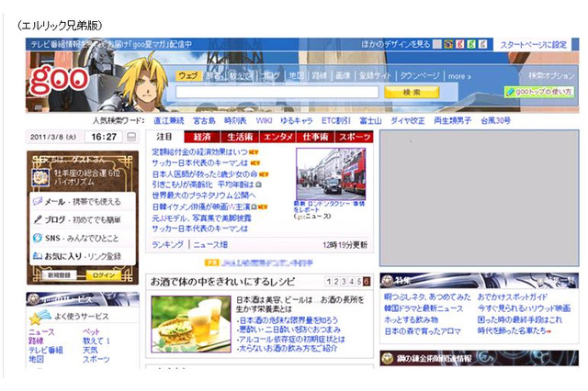Open link アルコール依存症の初期症状とは

[291, 339]
